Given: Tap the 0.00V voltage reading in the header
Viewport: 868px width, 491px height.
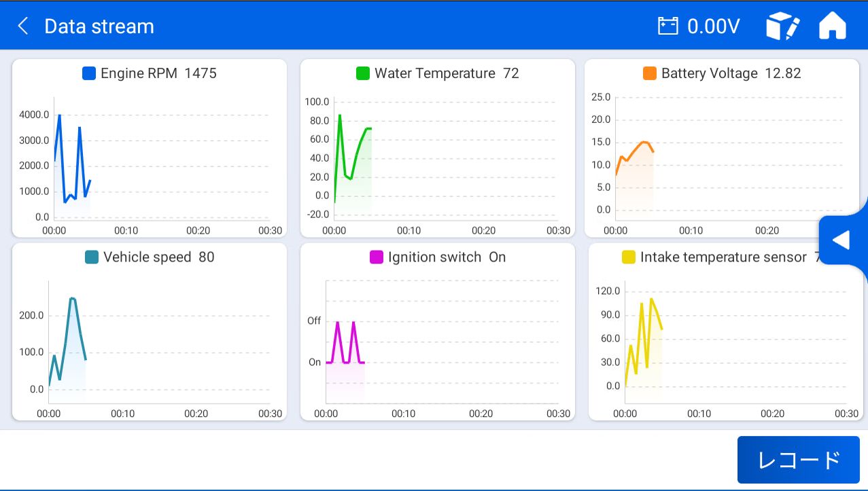Looking at the screenshot, I should coord(713,26).
